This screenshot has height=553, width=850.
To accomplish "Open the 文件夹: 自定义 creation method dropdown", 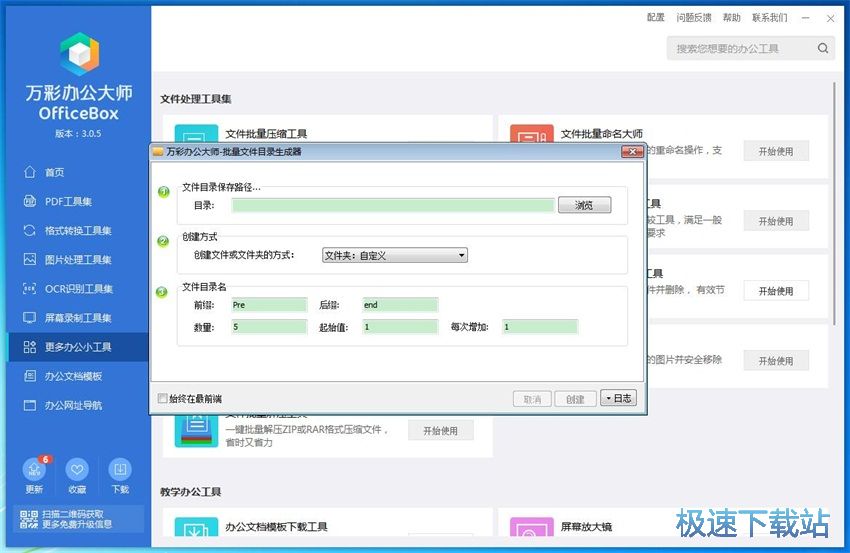I will coord(395,255).
